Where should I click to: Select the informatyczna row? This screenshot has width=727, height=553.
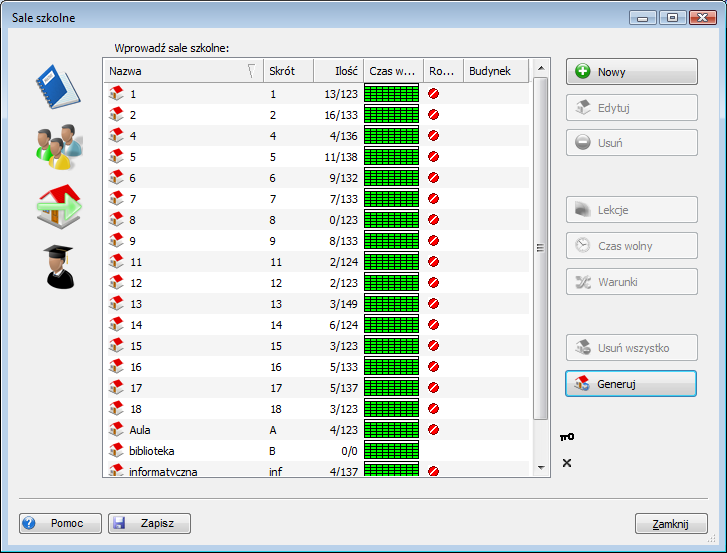click(x=318, y=469)
